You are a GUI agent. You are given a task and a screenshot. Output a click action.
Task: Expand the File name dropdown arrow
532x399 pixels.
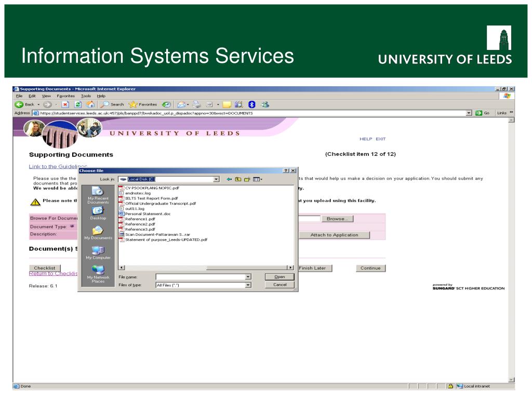tap(248, 277)
